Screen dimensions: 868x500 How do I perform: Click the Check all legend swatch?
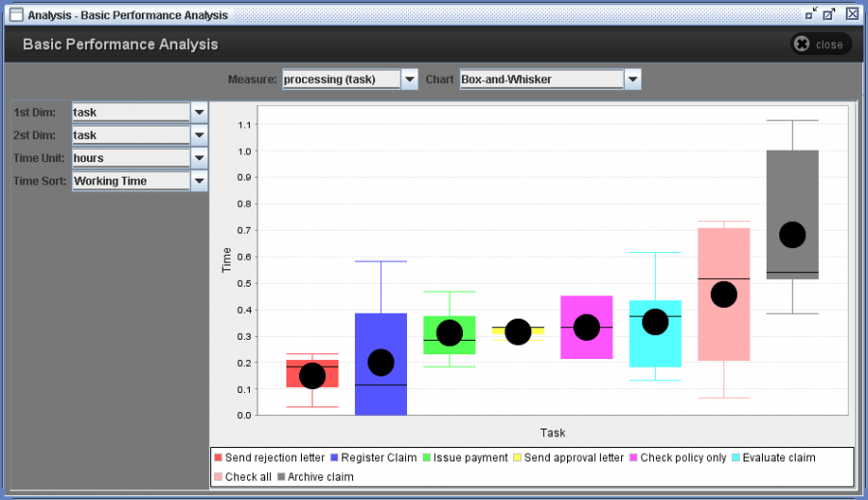point(218,477)
